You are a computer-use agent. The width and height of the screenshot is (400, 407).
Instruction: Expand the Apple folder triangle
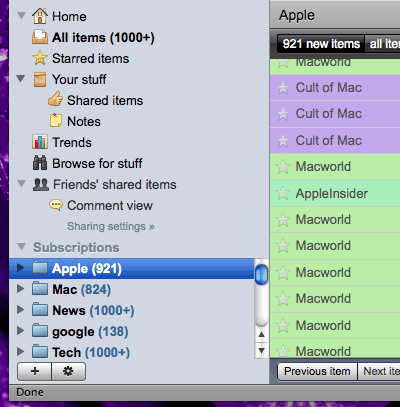[21, 268]
